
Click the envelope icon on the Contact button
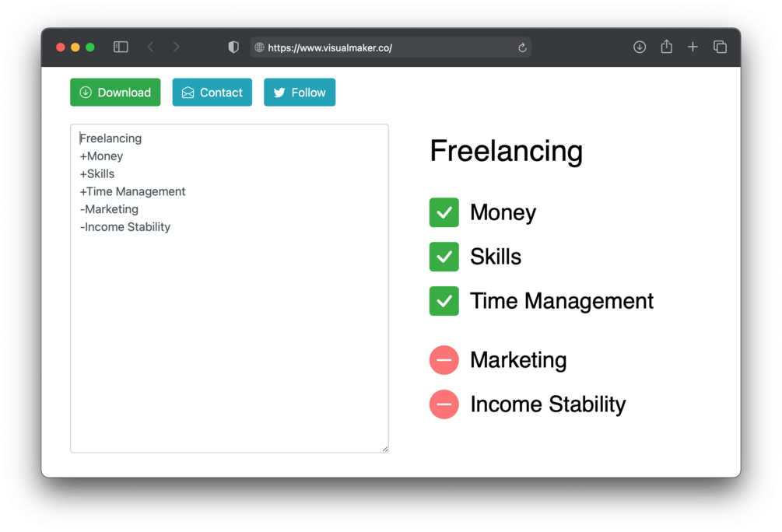click(x=188, y=92)
